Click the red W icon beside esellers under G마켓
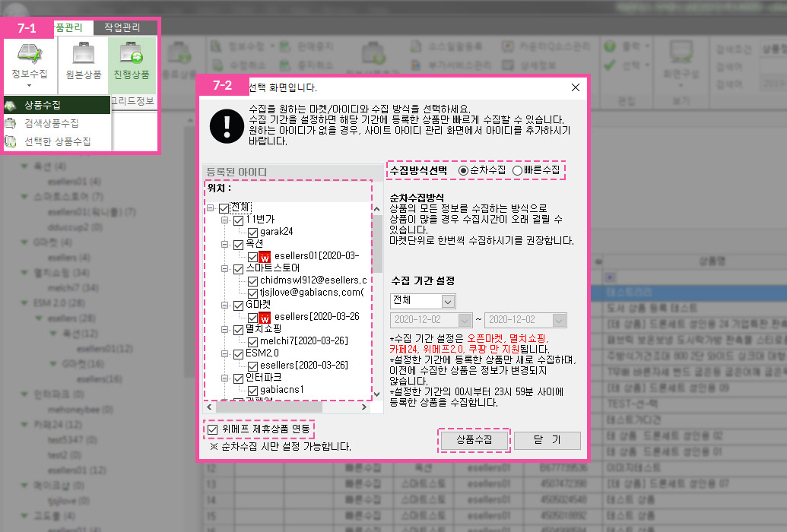This screenshot has height=532, width=787. 265,318
